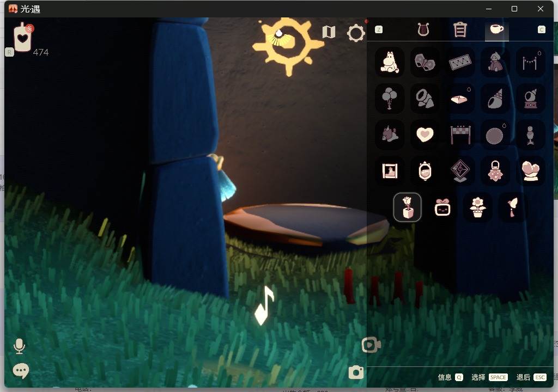
Task: Click the 信息 Q info button
Action: (x=450, y=377)
